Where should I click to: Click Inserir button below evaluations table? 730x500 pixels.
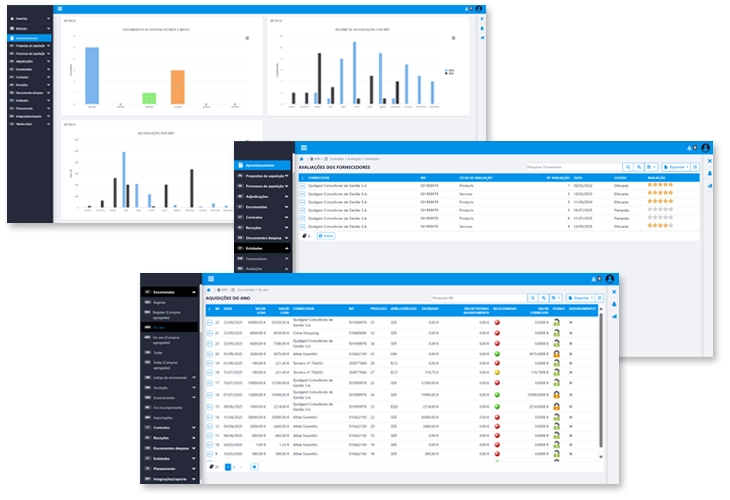pyautogui.click(x=326, y=236)
